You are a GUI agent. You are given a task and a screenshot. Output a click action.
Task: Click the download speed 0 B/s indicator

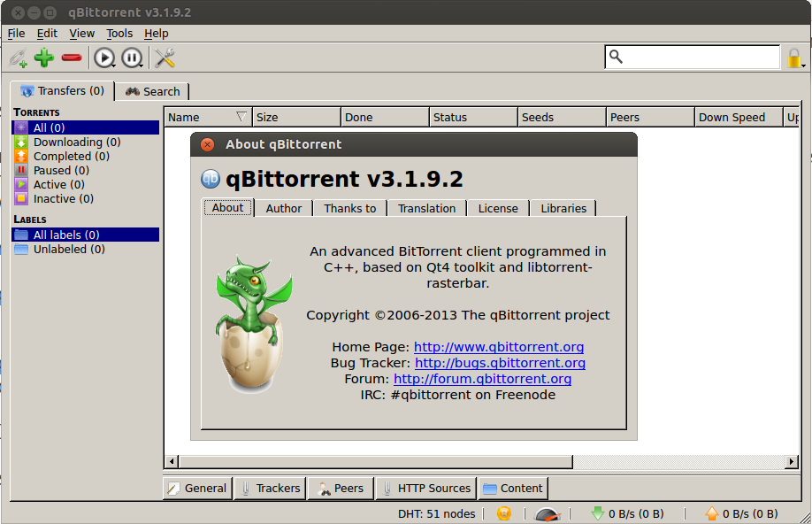628,513
